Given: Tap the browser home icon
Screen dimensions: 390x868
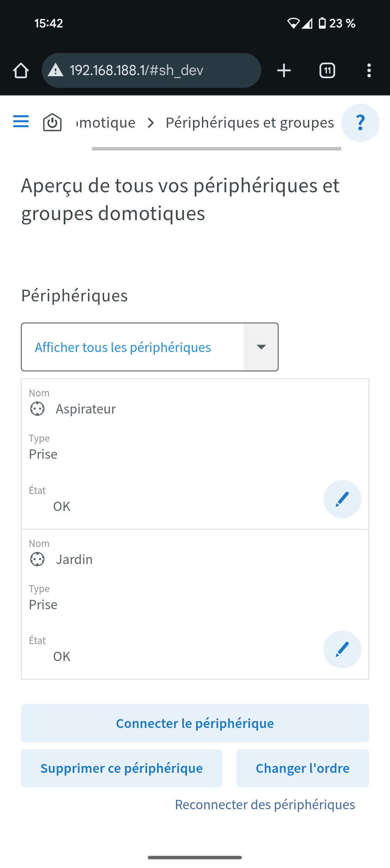Looking at the screenshot, I should 21,70.
